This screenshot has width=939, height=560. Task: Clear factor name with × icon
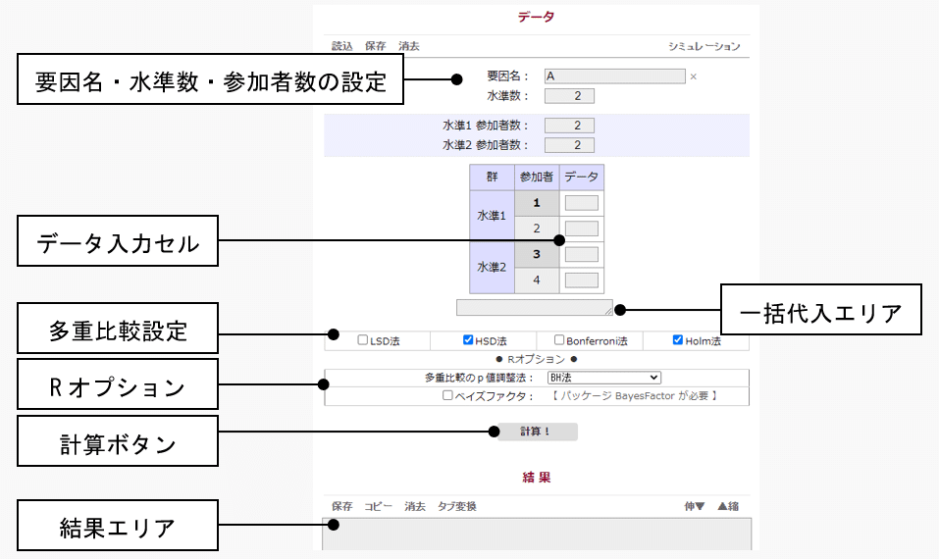coord(693,76)
